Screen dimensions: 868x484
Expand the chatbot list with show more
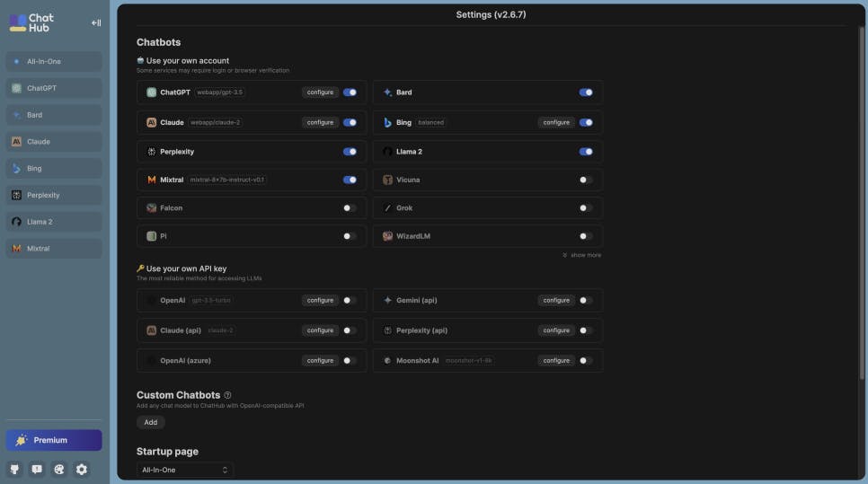581,255
